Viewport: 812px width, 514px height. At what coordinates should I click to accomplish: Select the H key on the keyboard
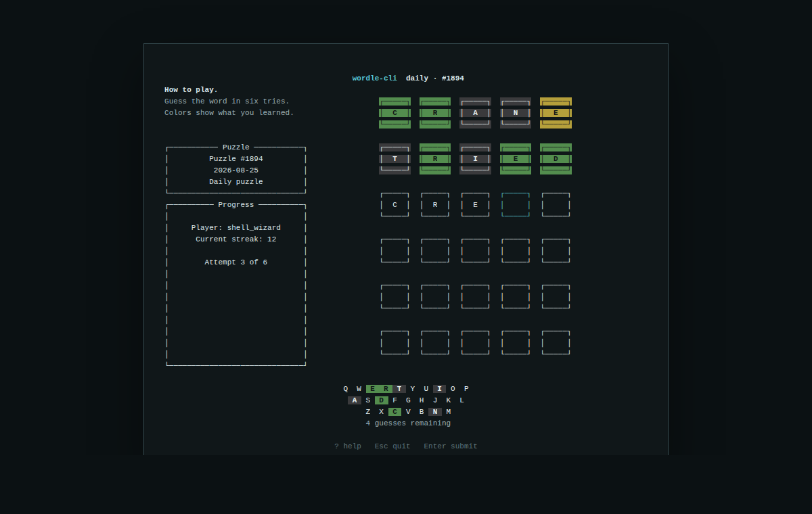click(x=422, y=400)
